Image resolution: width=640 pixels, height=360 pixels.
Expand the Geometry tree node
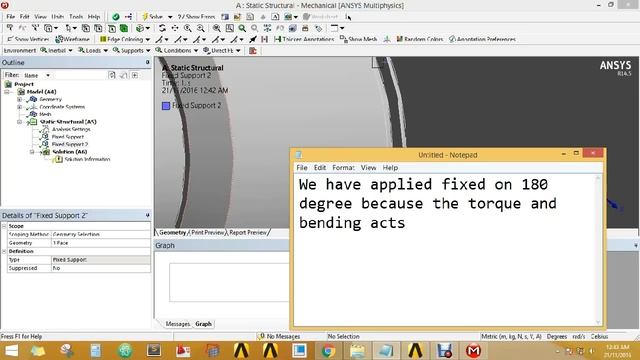(19, 99)
